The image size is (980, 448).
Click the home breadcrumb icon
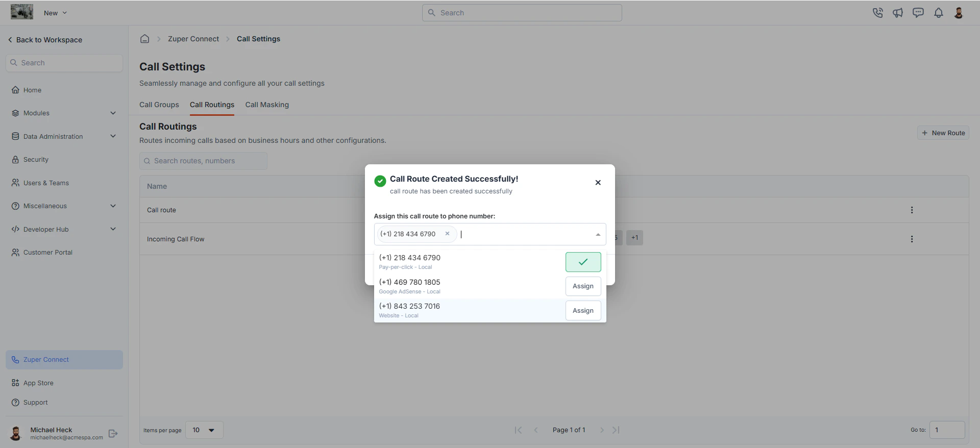[x=145, y=39]
